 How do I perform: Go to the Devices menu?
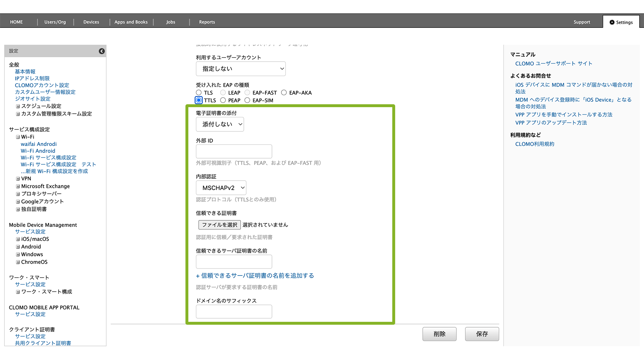[x=91, y=22]
